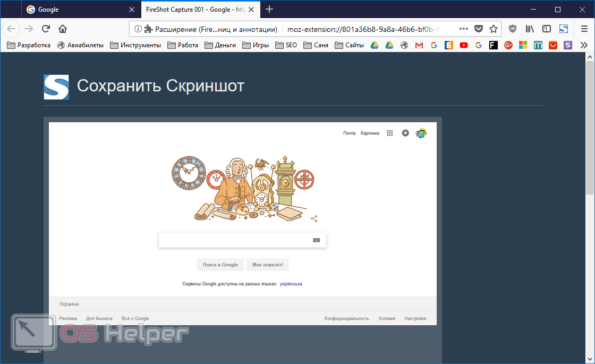Expand the Деньги bookmarks folder
Screen dimensions: 595x364
click(x=220, y=45)
